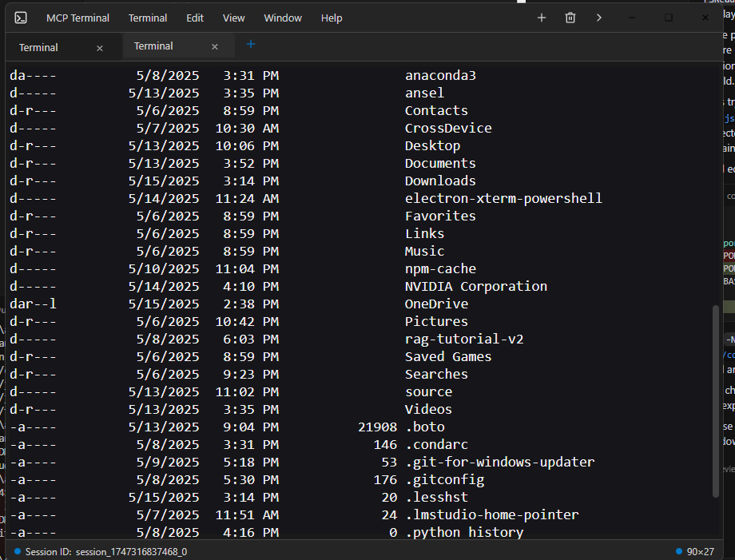The width and height of the screenshot is (735, 560).
Task: Open the Edit menu
Action: point(193,18)
